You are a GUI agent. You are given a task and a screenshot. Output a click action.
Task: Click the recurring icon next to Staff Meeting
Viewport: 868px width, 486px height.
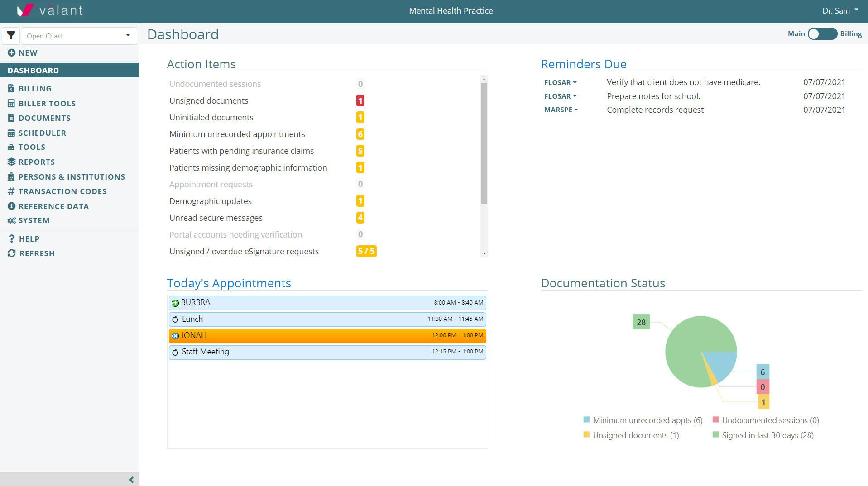(x=175, y=352)
